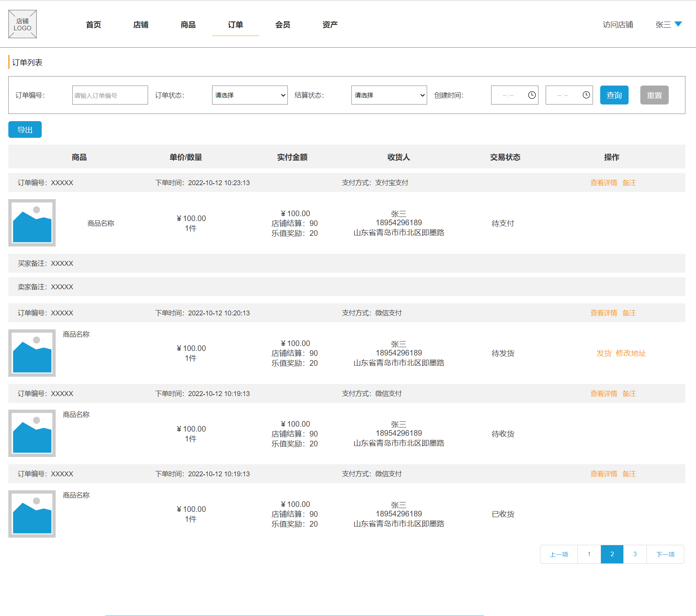Click the end 创建时间 time field
The width and height of the screenshot is (696, 616).
(x=569, y=95)
